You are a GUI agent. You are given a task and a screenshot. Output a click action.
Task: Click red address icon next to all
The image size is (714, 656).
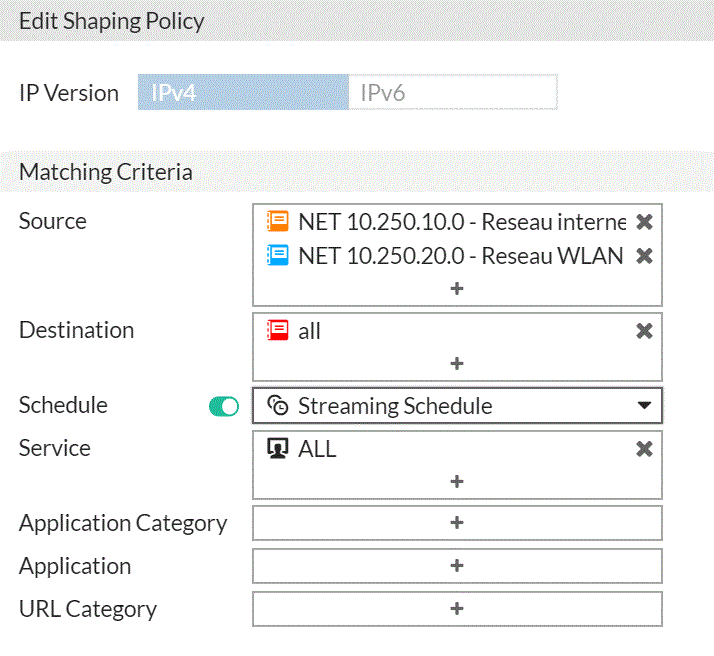pyautogui.click(x=277, y=331)
